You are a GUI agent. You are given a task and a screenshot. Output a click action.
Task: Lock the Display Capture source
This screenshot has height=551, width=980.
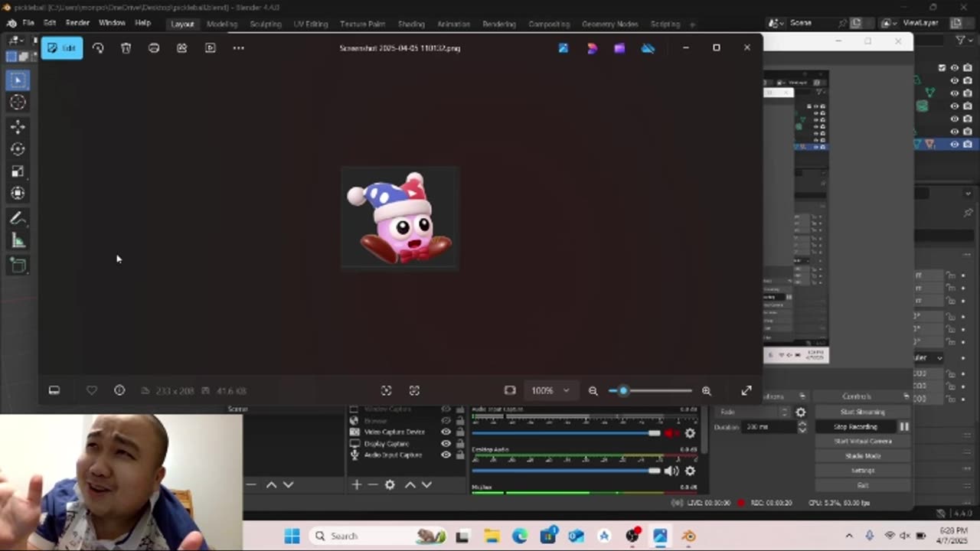click(x=460, y=443)
